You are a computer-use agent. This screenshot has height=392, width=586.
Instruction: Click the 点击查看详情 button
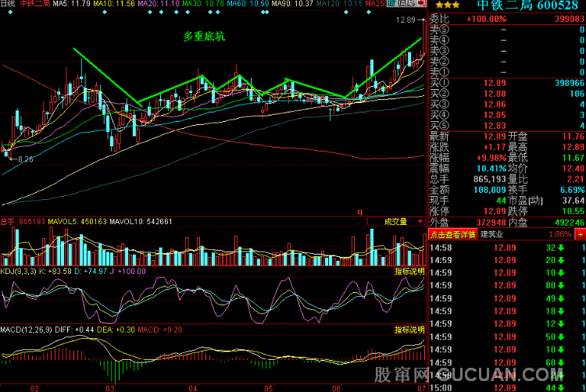(452, 234)
